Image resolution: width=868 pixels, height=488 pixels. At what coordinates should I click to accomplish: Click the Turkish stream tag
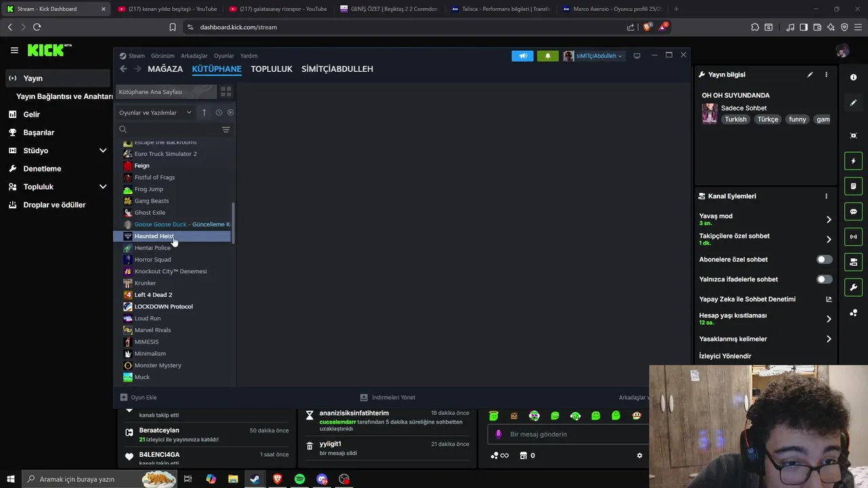point(735,119)
